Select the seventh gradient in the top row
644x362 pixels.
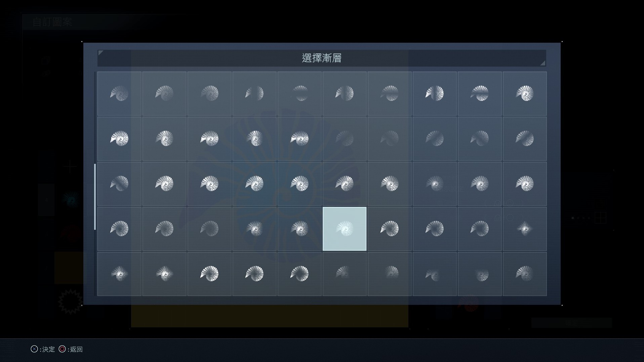click(390, 94)
